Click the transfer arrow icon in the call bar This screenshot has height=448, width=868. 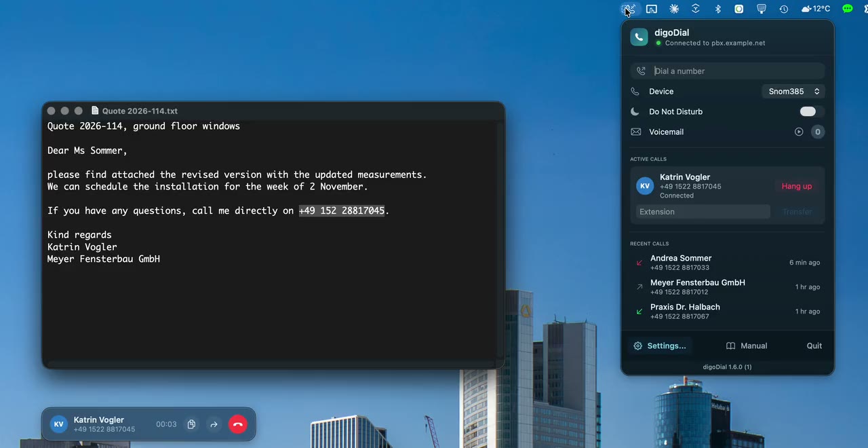point(214,424)
